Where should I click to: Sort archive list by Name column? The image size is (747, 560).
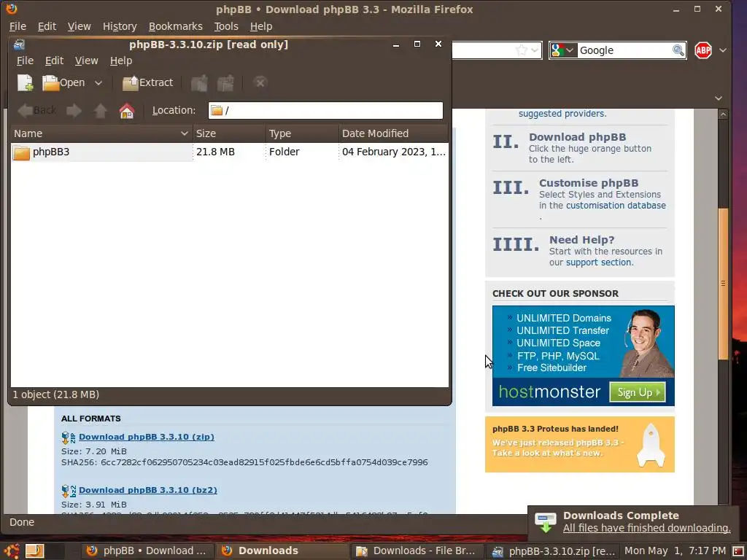pos(101,133)
